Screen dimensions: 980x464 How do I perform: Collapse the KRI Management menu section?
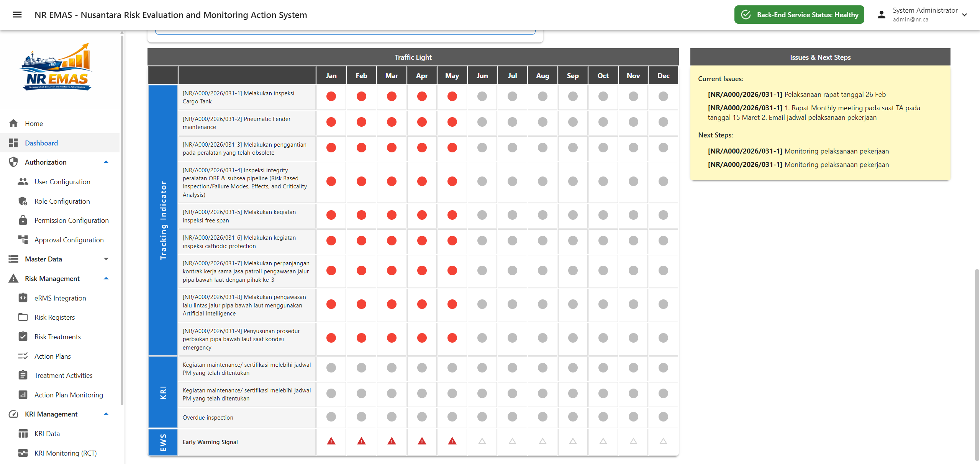click(106, 414)
